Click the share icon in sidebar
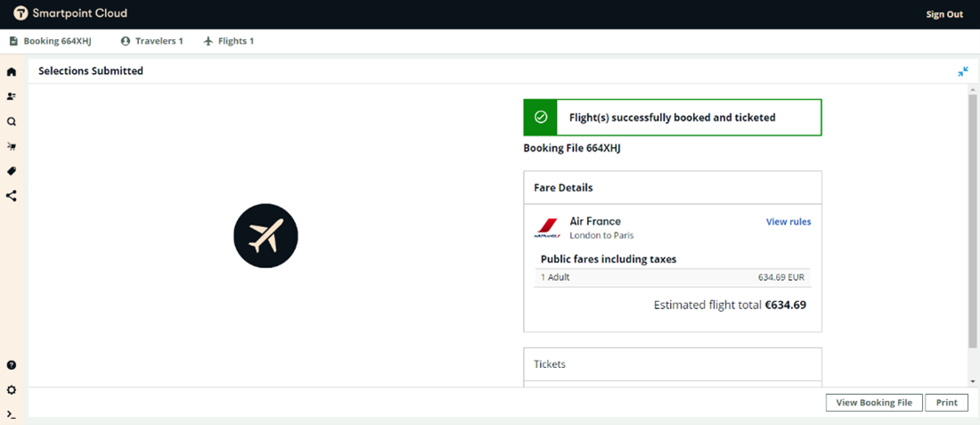This screenshot has width=980, height=425. point(12,196)
